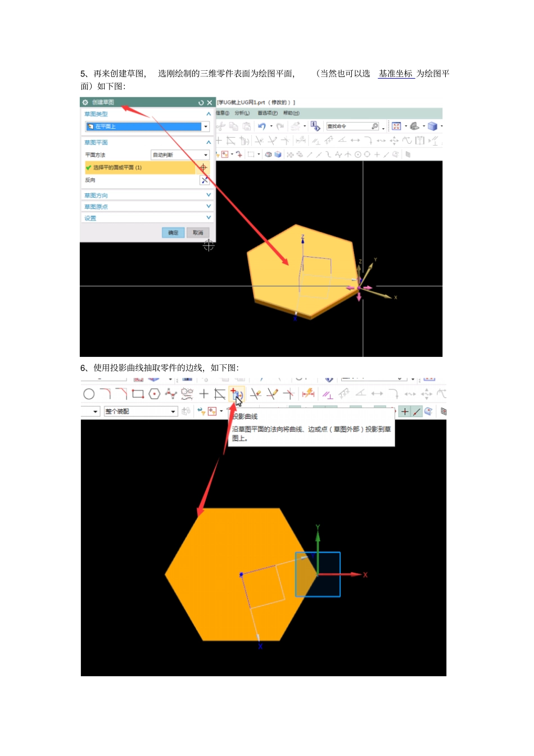Select the Rectangle sketch tool
The height and width of the screenshot is (756, 534).
pos(138,394)
